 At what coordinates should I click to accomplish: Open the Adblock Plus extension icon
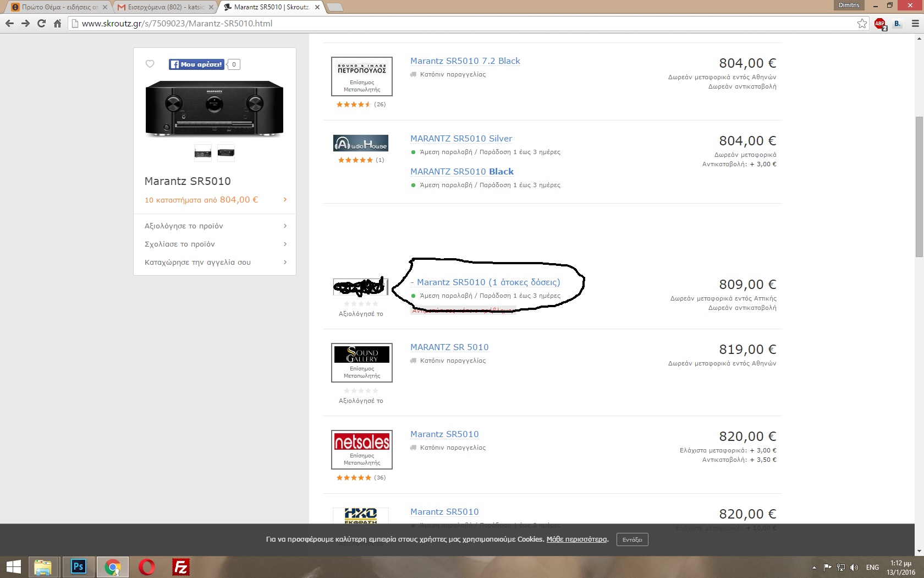coord(880,24)
